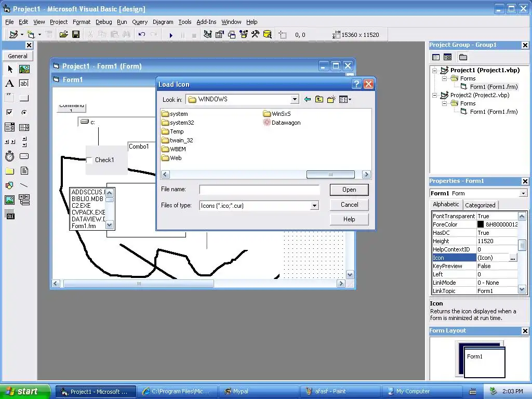Select the ListBox control tool
This screenshot has width=532, height=399.
24,127
